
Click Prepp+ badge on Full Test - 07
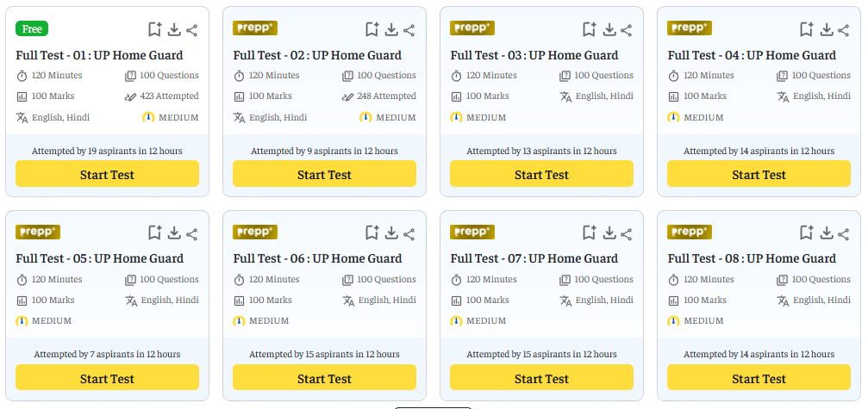tap(472, 232)
